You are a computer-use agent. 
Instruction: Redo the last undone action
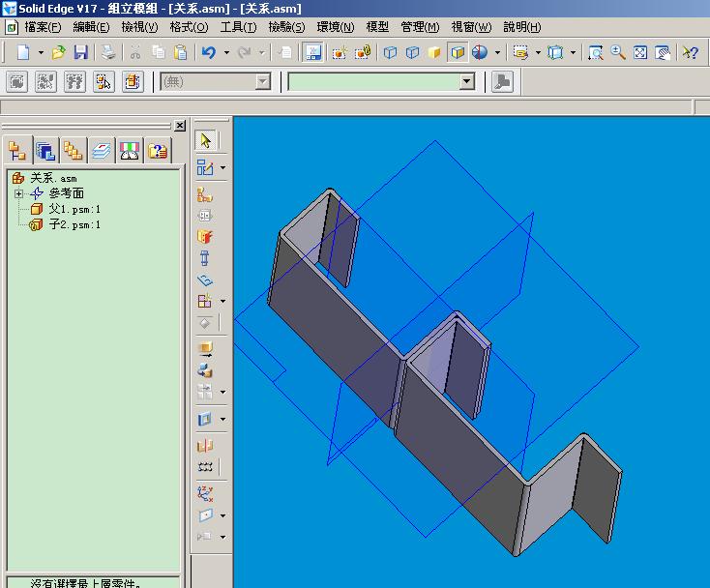(x=245, y=52)
